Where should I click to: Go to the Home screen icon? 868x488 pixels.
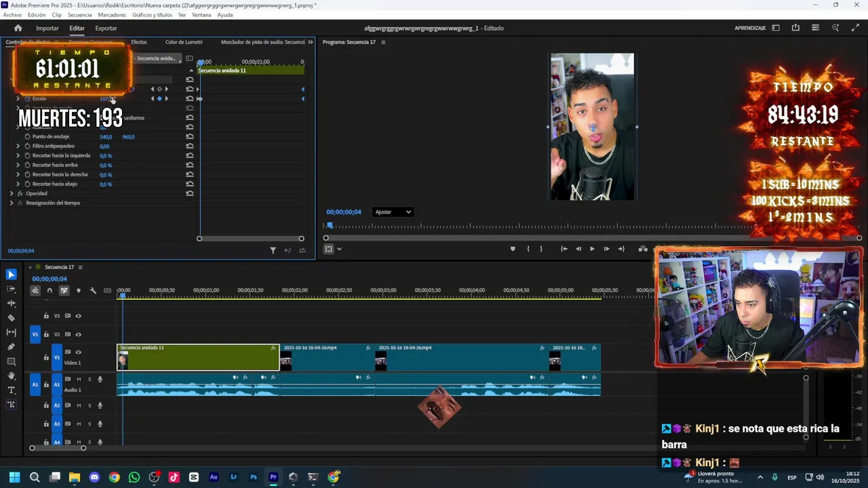pyautogui.click(x=18, y=28)
